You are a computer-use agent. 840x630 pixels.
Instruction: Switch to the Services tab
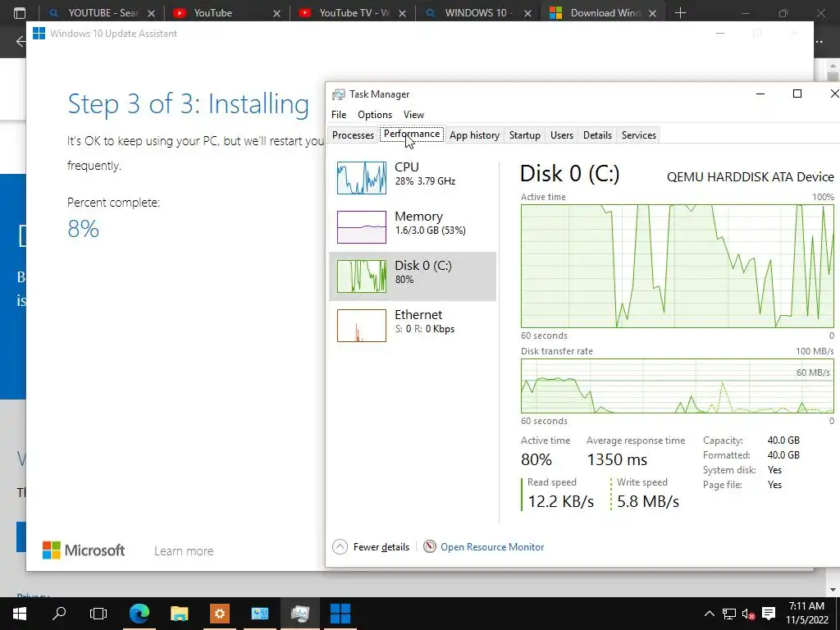[638, 135]
